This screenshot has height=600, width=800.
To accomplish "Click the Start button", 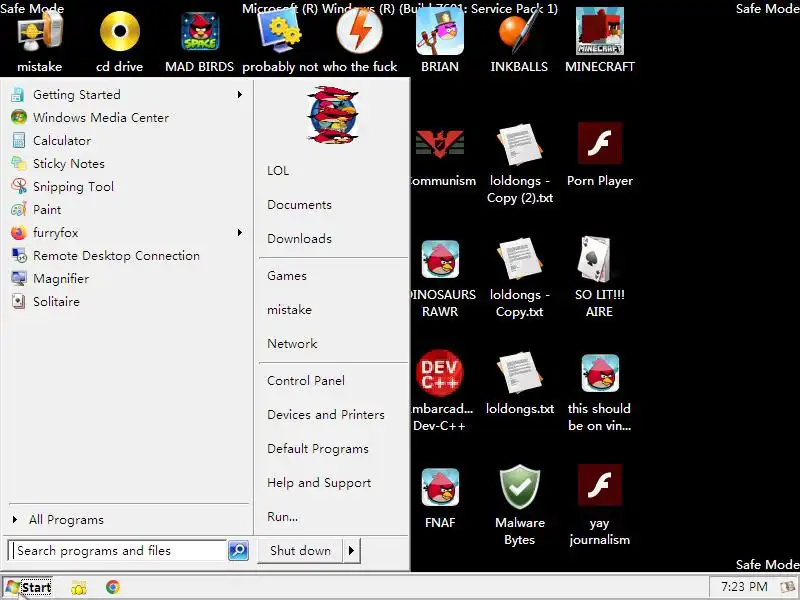I will point(28,587).
